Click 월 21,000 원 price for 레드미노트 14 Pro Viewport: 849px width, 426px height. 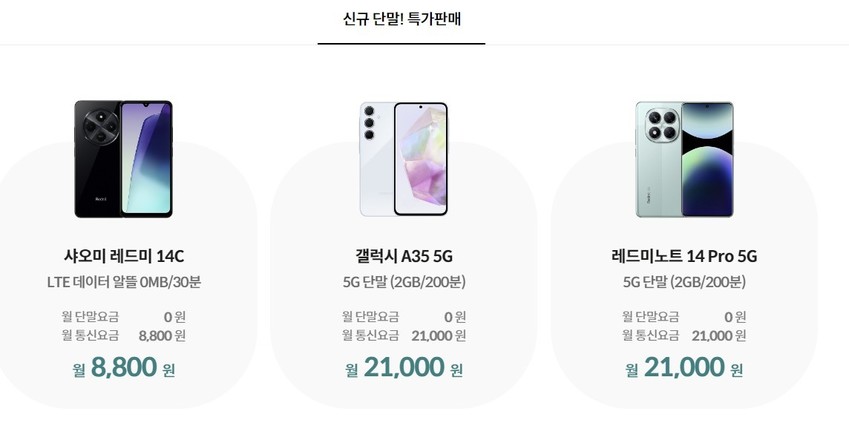tap(684, 368)
